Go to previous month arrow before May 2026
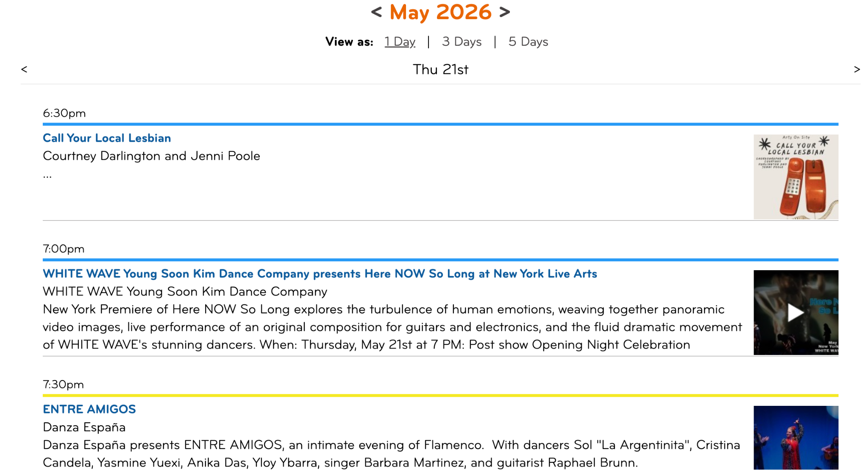Viewport: 868px width, 472px height. coord(376,12)
